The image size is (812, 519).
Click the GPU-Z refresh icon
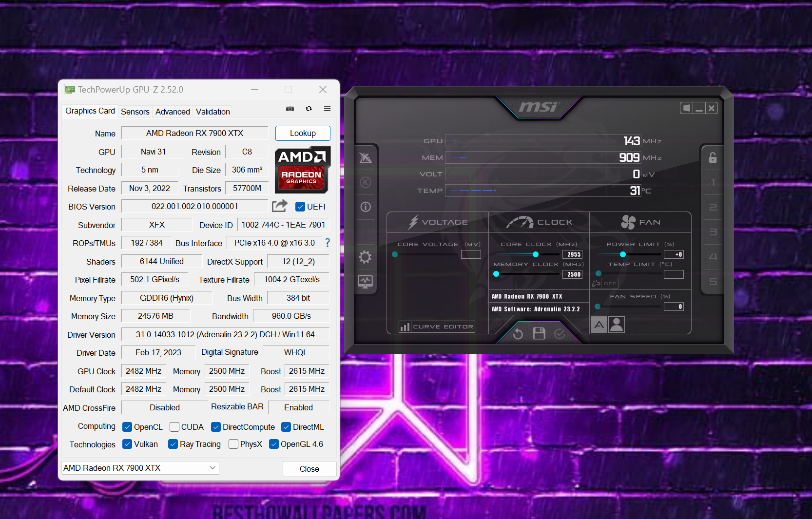309,109
